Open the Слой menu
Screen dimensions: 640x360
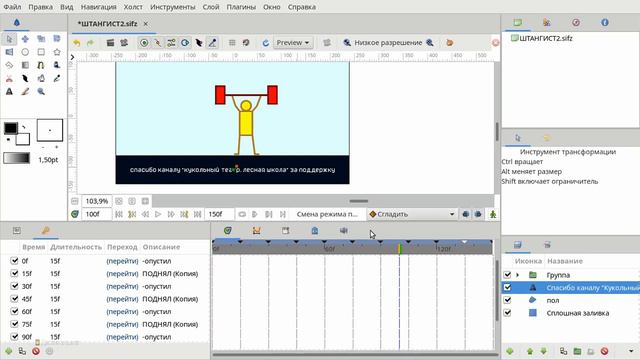pyautogui.click(x=211, y=7)
